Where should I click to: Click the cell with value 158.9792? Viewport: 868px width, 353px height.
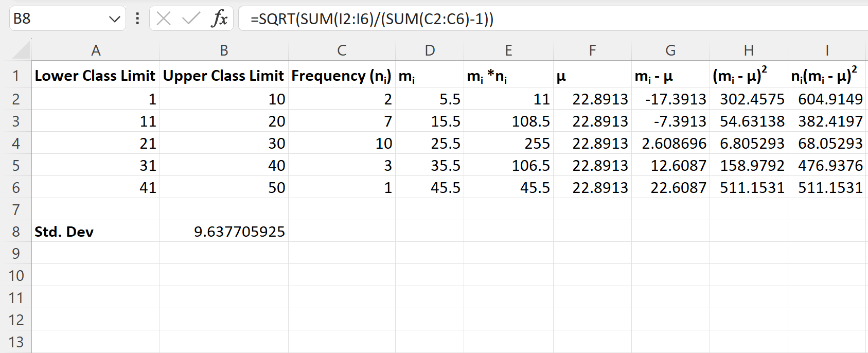[x=749, y=165]
